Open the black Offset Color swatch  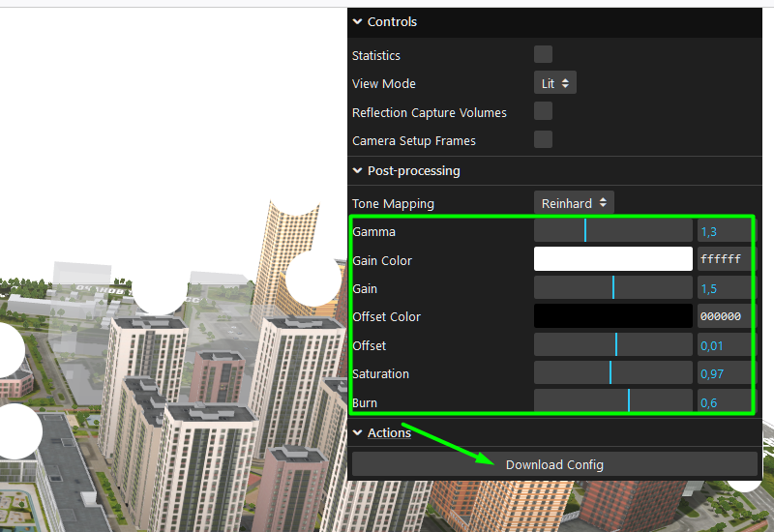[613, 316]
